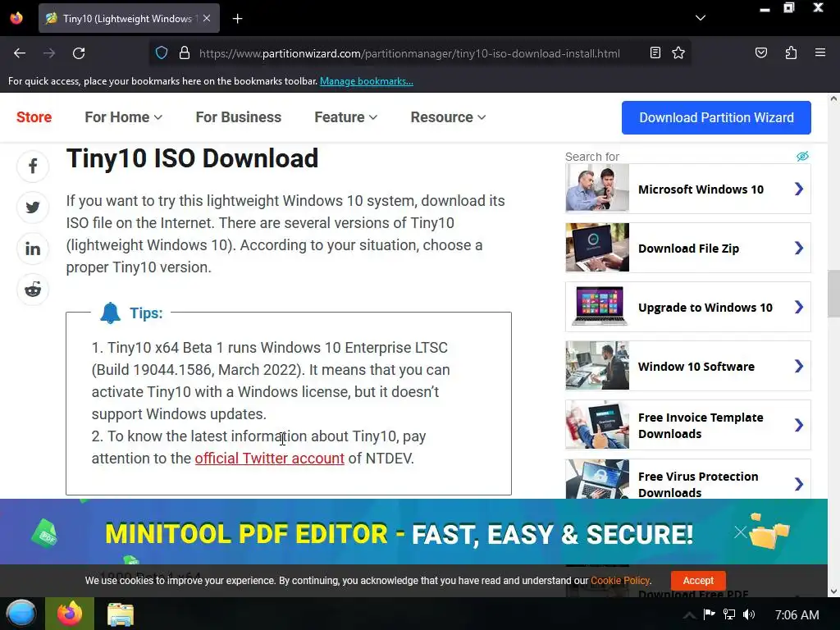The width and height of the screenshot is (840, 630).
Task: Share article on LinkedIn
Action: pyautogui.click(x=33, y=249)
